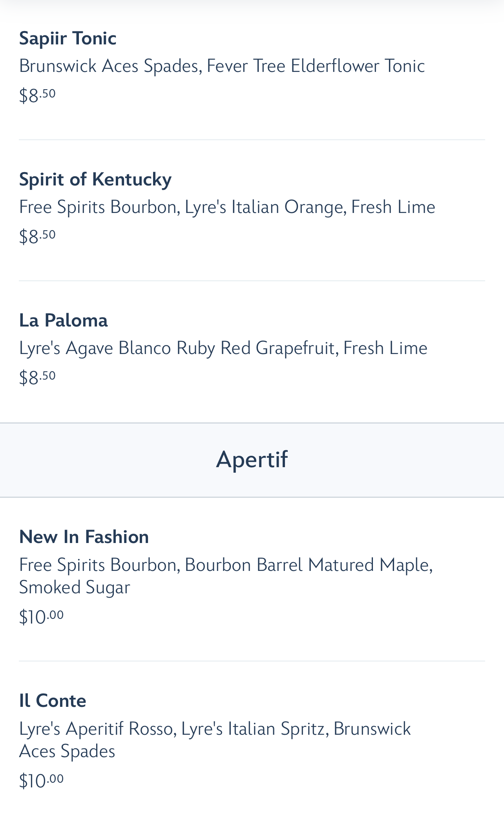Image resolution: width=504 pixels, height=820 pixels.
Task: Open the Sapiir Tonic menu item
Action: [68, 39]
